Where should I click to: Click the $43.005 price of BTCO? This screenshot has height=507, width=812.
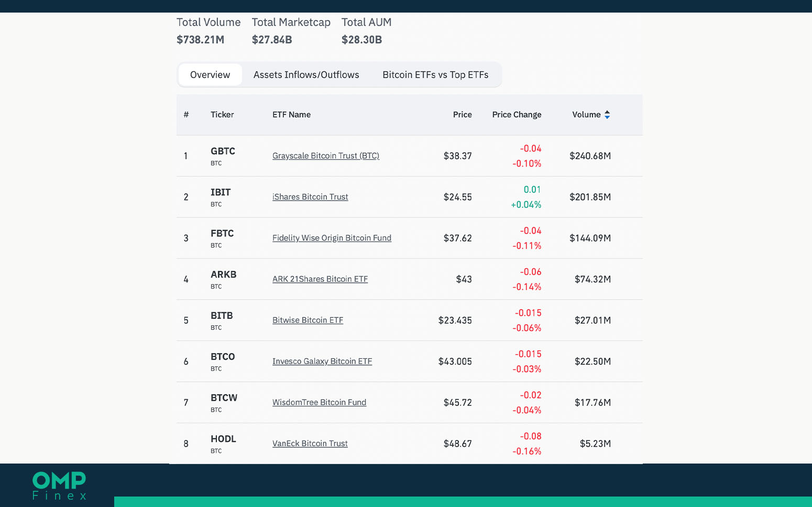pyautogui.click(x=455, y=361)
